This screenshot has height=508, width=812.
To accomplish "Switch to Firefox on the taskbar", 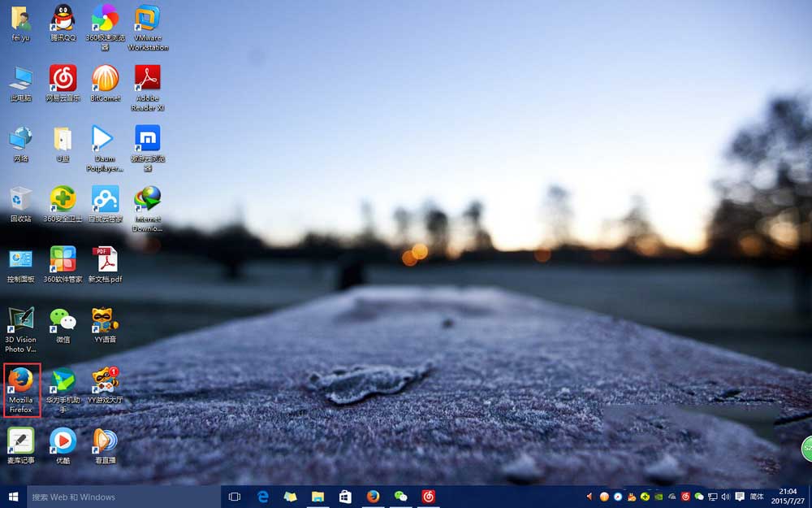I will pyautogui.click(x=373, y=497).
